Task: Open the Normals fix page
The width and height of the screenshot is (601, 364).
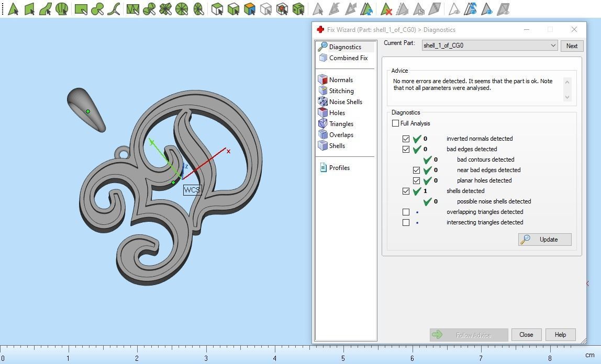Action: [341, 79]
